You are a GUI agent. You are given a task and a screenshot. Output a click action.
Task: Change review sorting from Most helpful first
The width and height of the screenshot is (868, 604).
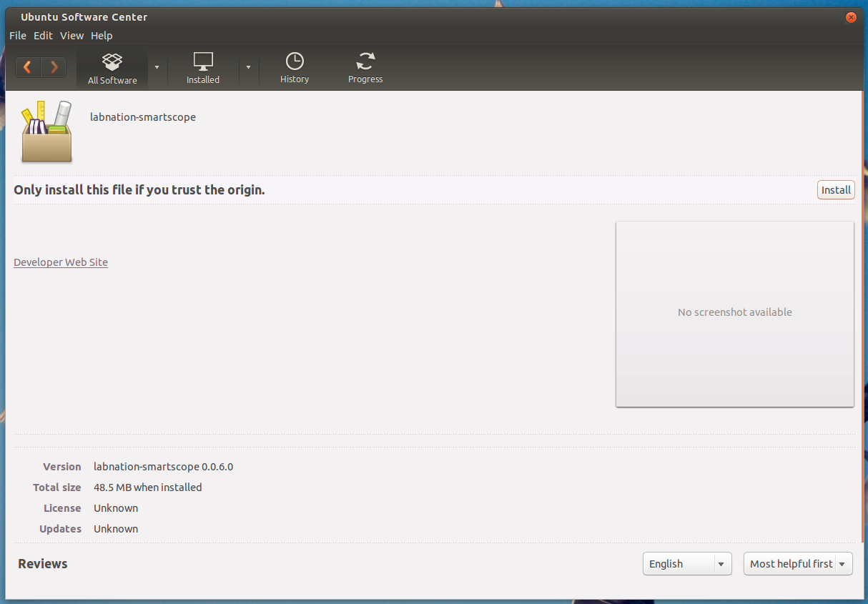(797, 563)
